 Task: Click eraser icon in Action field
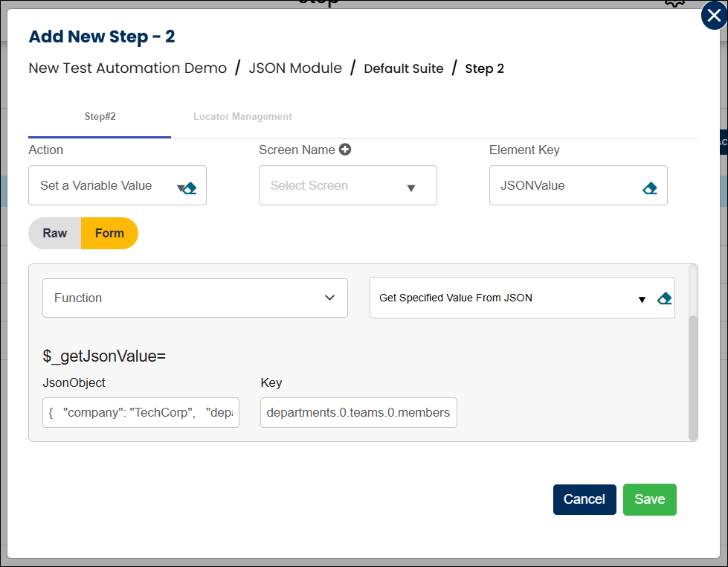coord(190,188)
